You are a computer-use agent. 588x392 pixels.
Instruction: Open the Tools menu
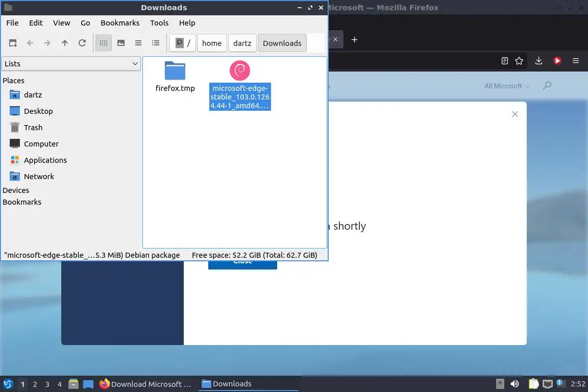159,23
